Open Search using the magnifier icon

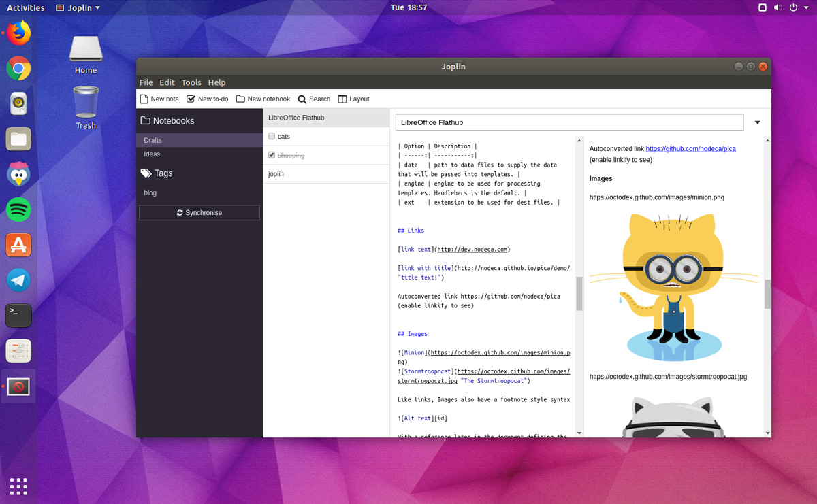(302, 99)
